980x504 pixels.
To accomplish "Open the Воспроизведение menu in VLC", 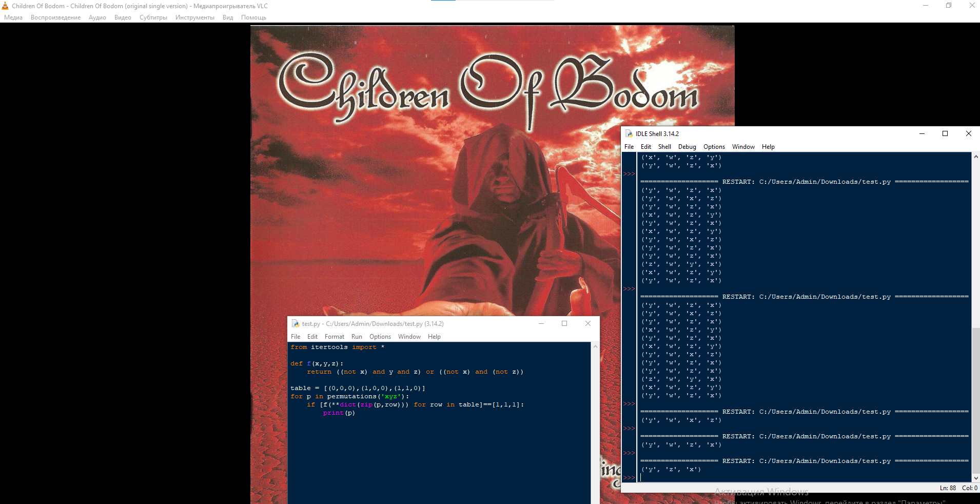I will [55, 17].
